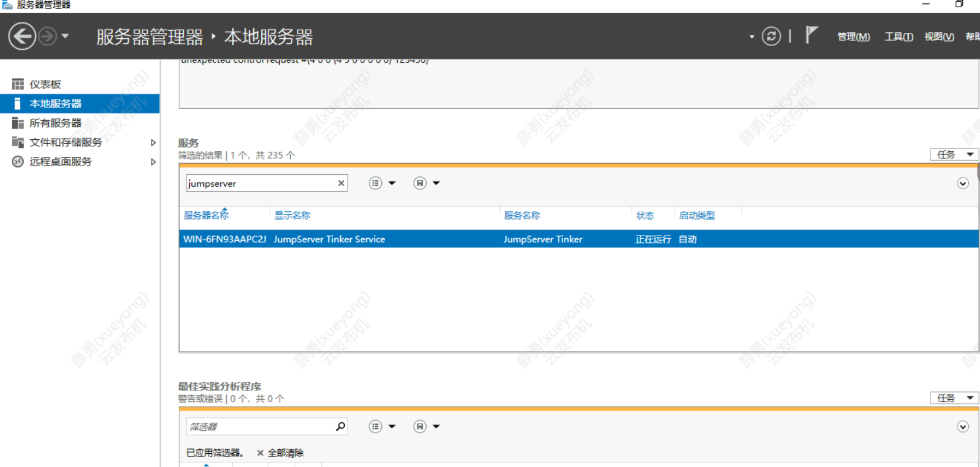This screenshot has width=980, height=467.
Task: Click services save query icon
Action: point(420,183)
